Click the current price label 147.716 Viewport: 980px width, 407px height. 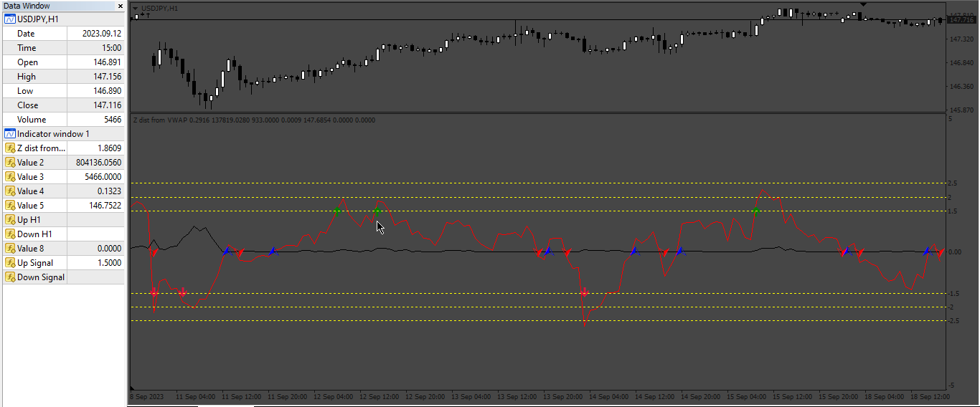pos(962,19)
